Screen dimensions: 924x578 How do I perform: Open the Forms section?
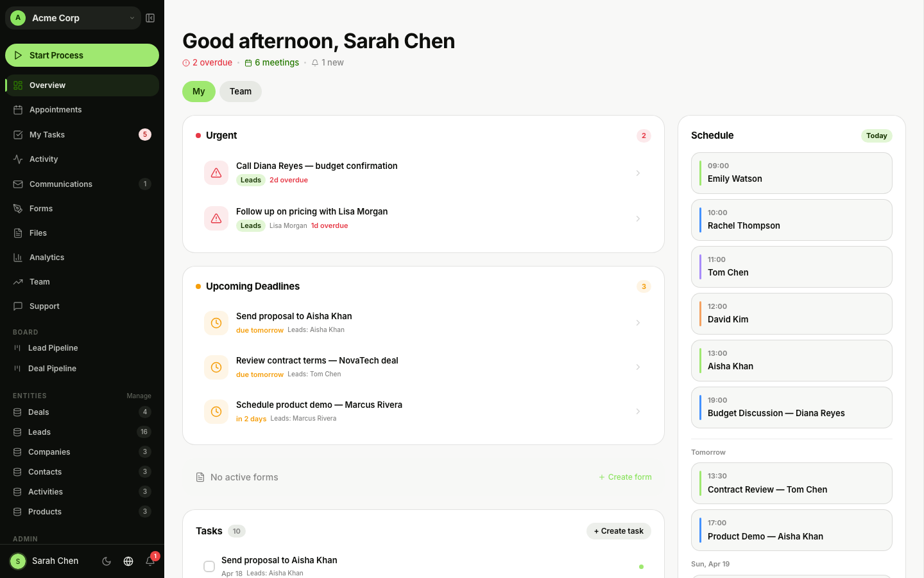(x=40, y=208)
